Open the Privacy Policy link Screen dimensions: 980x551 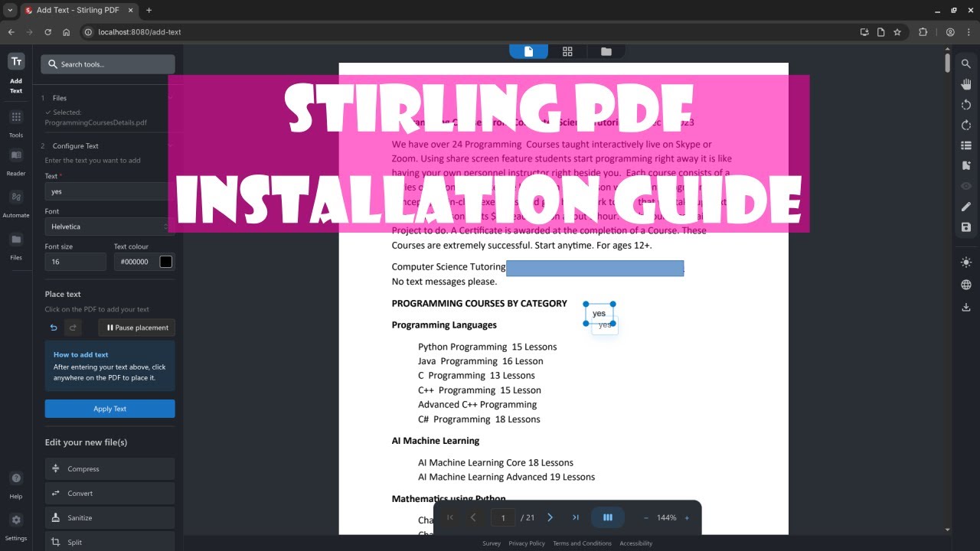click(527, 543)
